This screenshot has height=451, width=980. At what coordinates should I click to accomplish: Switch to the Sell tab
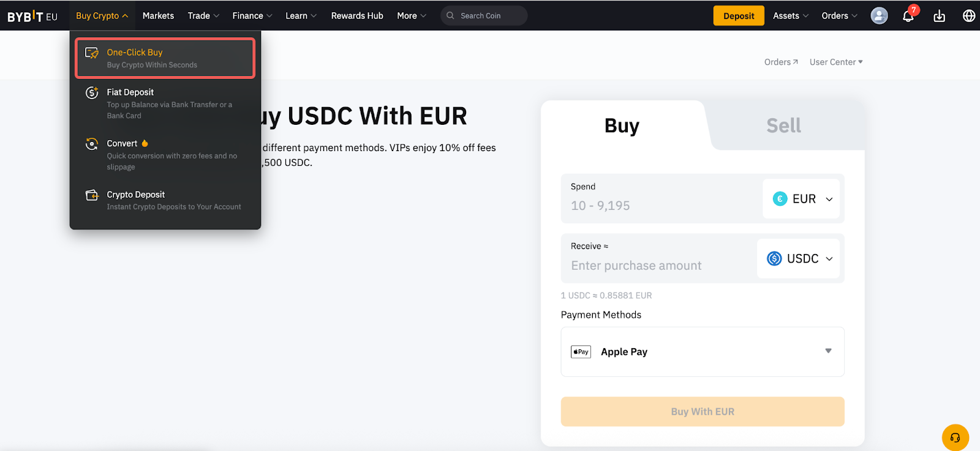tap(783, 126)
